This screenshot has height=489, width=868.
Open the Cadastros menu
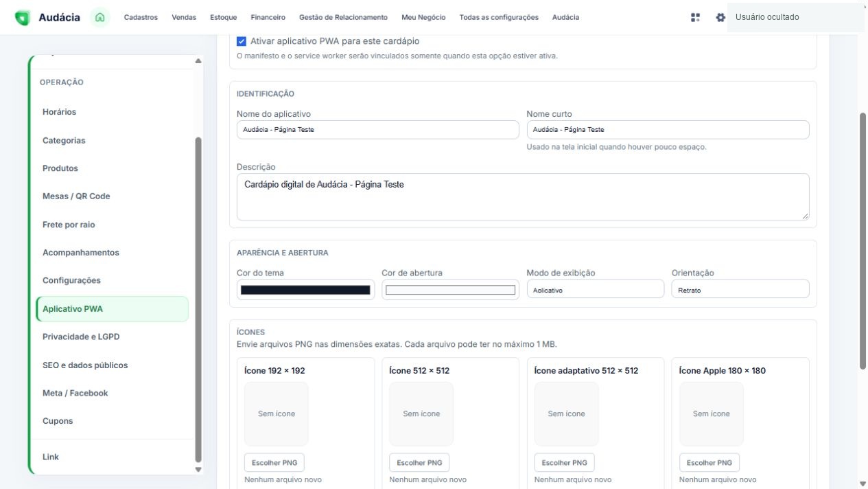pyautogui.click(x=141, y=17)
